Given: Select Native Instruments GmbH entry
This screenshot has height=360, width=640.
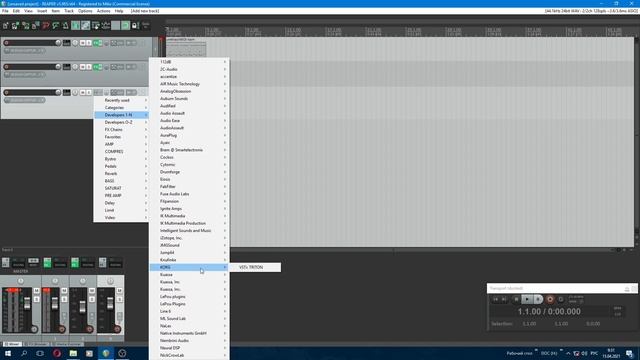Looking at the screenshot, I should (189, 333).
